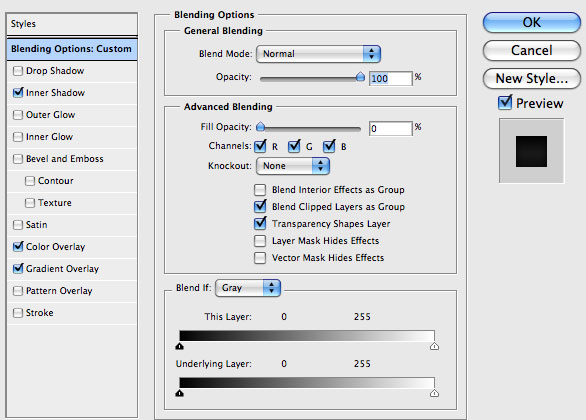586x420 pixels.
Task: Enable the Stroke checkbox
Action: pyautogui.click(x=18, y=313)
